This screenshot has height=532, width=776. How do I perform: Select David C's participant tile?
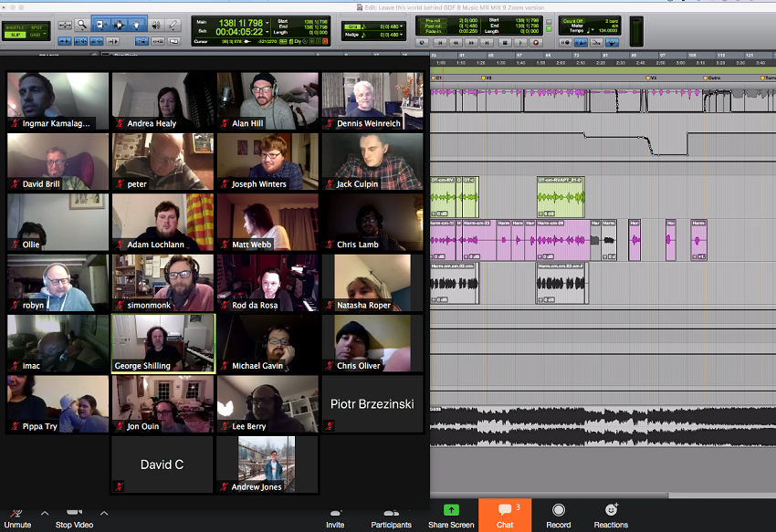click(x=163, y=464)
